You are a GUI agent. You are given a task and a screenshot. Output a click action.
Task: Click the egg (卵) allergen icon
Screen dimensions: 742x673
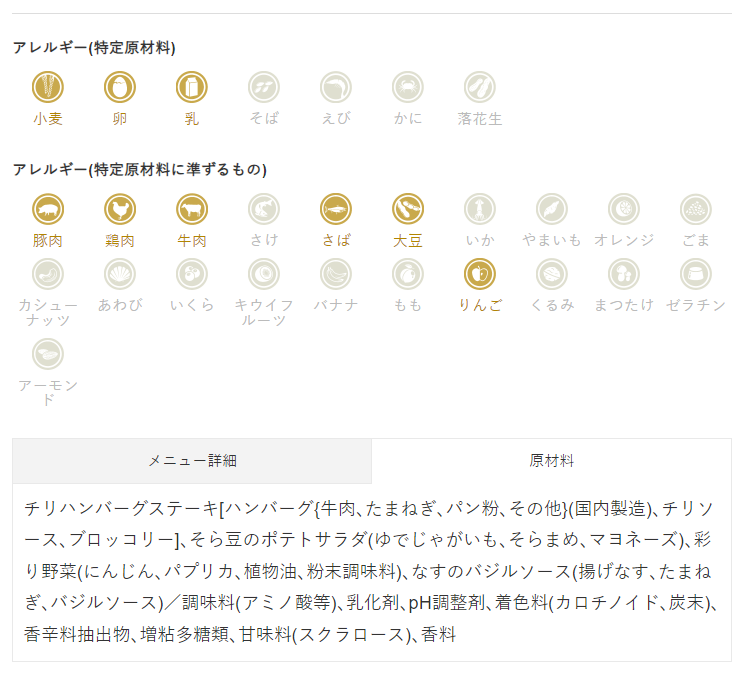pos(120,87)
